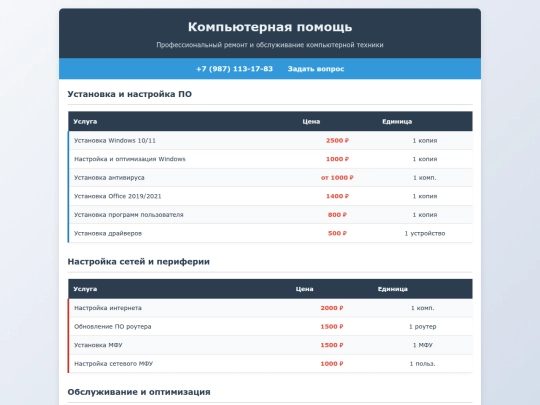Click the price от 1000 ₽
540x405 pixels.
(x=337, y=178)
